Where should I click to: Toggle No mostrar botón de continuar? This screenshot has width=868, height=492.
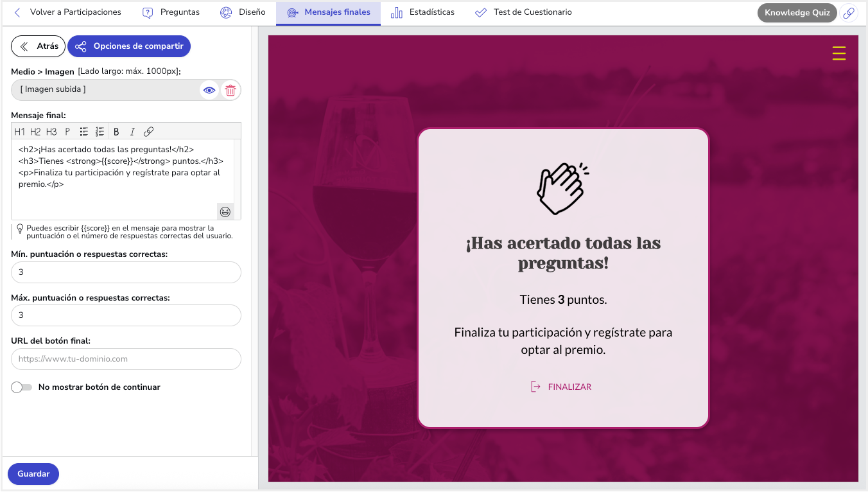[x=22, y=387]
